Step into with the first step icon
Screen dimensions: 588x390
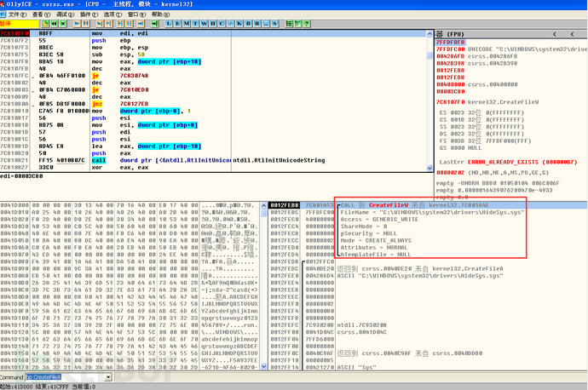coord(100,24)
